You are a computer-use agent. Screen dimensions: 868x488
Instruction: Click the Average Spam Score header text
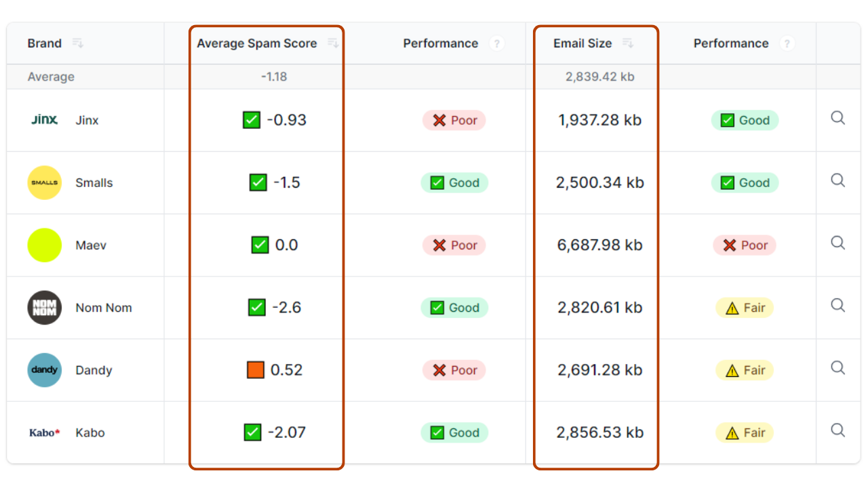click(257, 43)
